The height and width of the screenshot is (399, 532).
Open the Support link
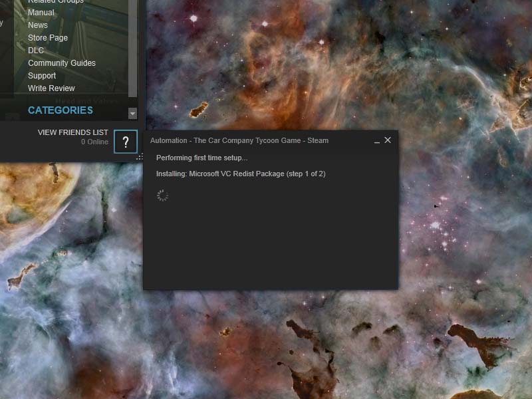coord(42,76)
